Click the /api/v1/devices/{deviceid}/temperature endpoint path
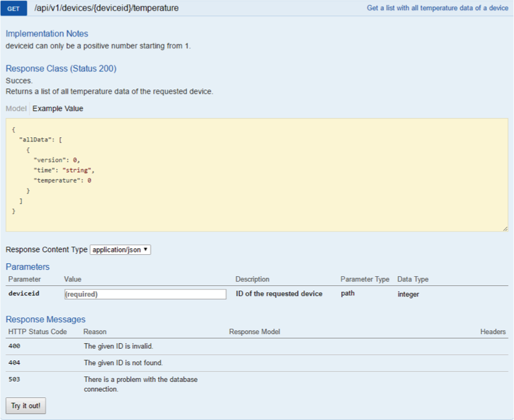The height and width of the screenshot is (420, 514). 106,8
